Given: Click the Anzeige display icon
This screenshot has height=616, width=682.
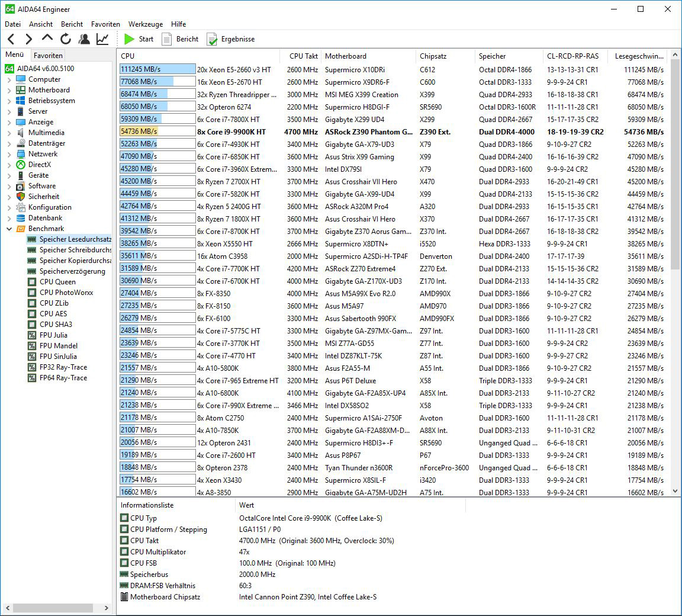Looking at the screenshot, I should [x=21, y=122].
